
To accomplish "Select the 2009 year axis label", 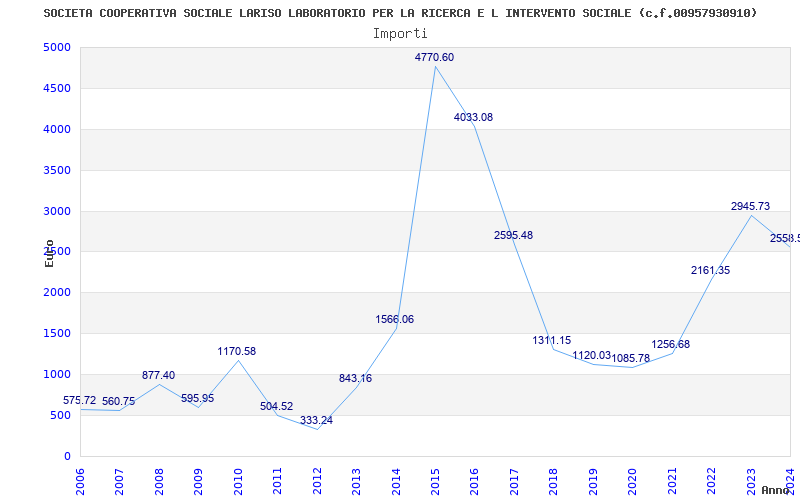I will tap(198, 481).
